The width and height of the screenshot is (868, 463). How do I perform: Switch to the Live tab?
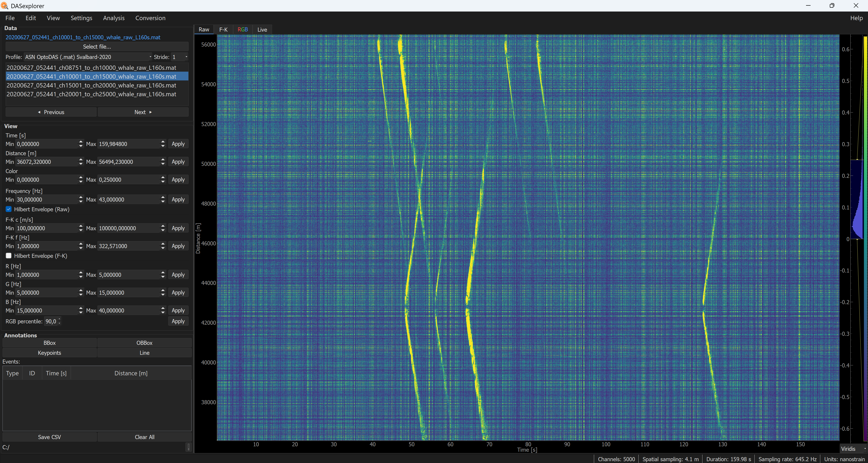click(x=262, y=29)
